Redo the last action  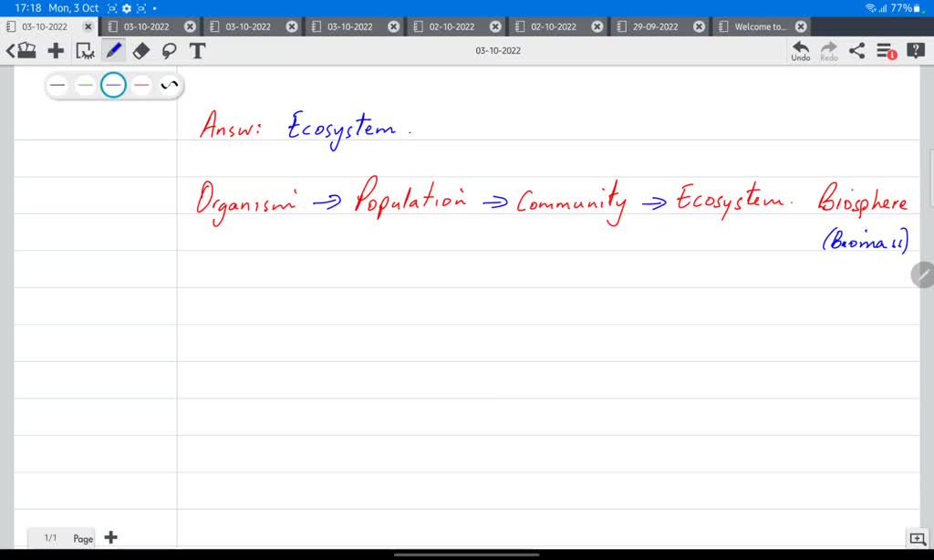pos(828,51)
